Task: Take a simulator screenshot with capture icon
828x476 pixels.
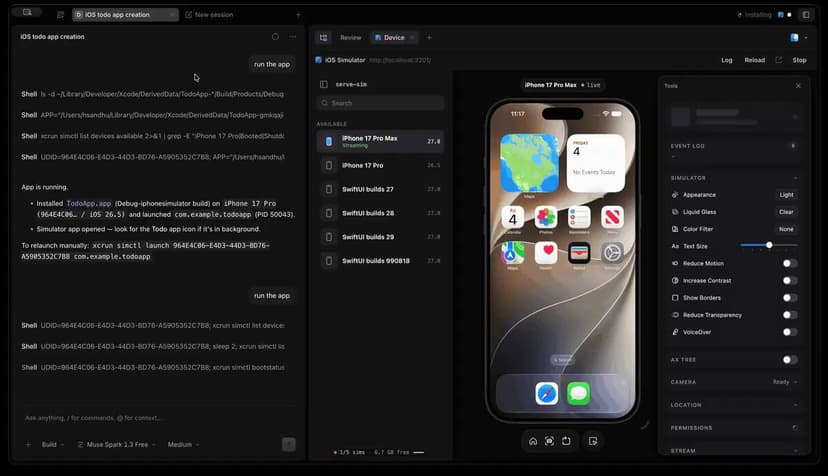Action: coord(549,441)
